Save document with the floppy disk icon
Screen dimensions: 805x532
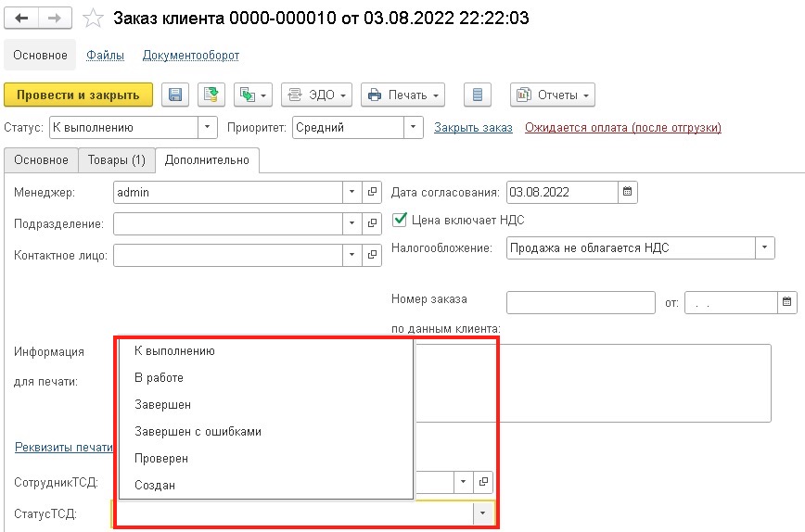point(175,95)
